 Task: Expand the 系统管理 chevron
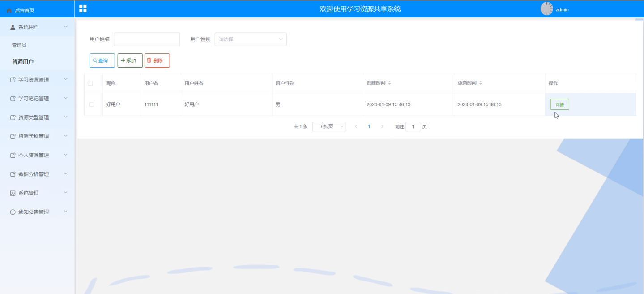[66, 193]
